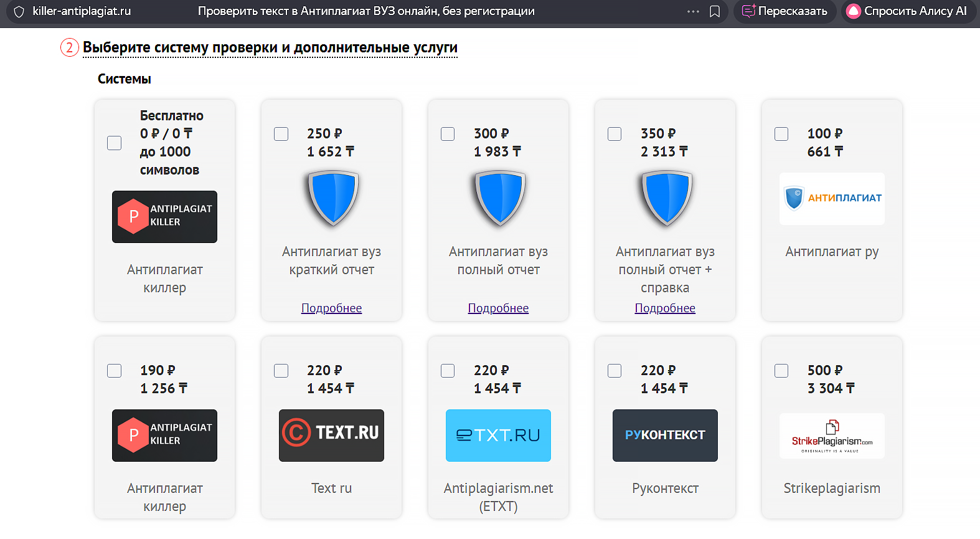Click the StrikePlagiarism.com logo

point(831,435)
